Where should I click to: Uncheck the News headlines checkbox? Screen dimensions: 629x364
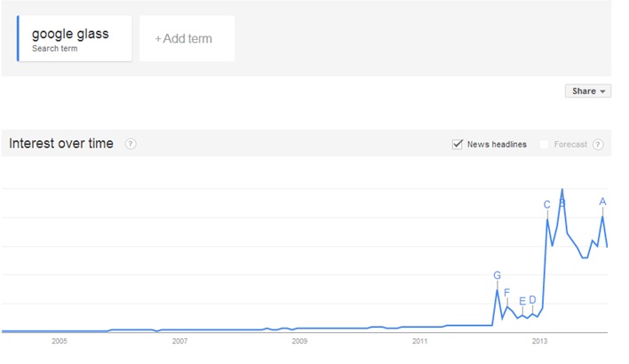pyautogui.click(x=458, y=145)
